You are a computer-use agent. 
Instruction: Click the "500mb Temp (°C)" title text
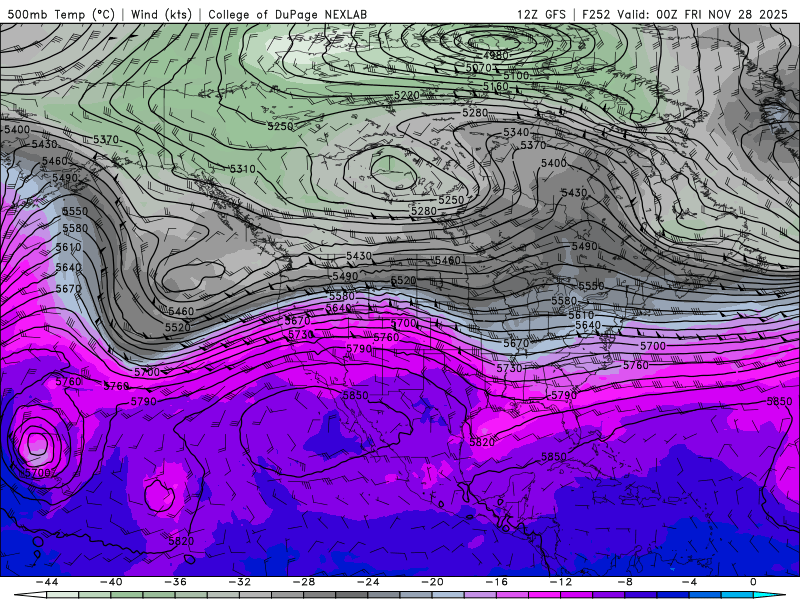pos(61,14)
